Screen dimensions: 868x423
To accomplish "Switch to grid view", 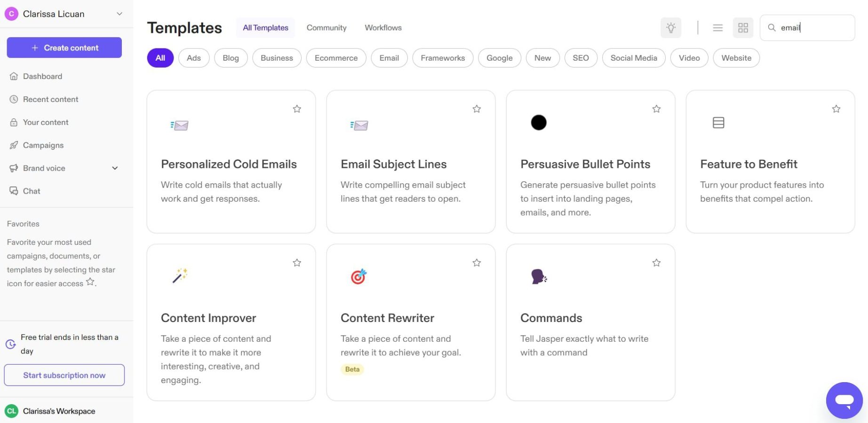I will click(743, 27).
